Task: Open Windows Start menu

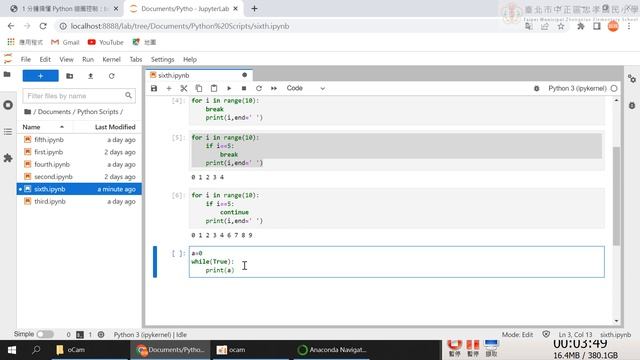Action: coord(12,350)
